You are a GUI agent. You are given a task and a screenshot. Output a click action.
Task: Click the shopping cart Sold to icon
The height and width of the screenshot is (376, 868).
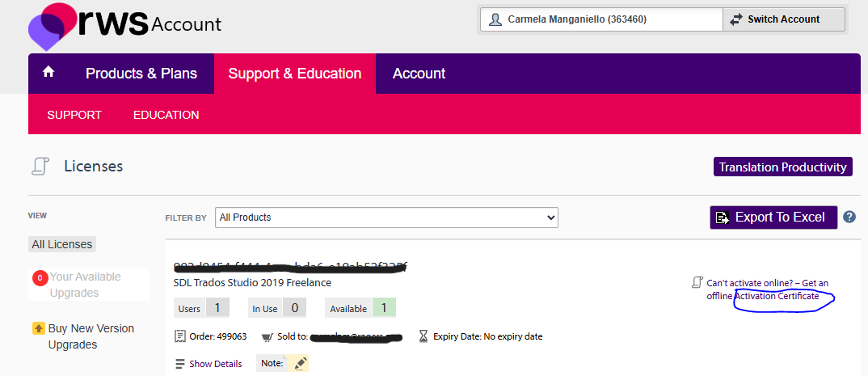tap(267, 336)
